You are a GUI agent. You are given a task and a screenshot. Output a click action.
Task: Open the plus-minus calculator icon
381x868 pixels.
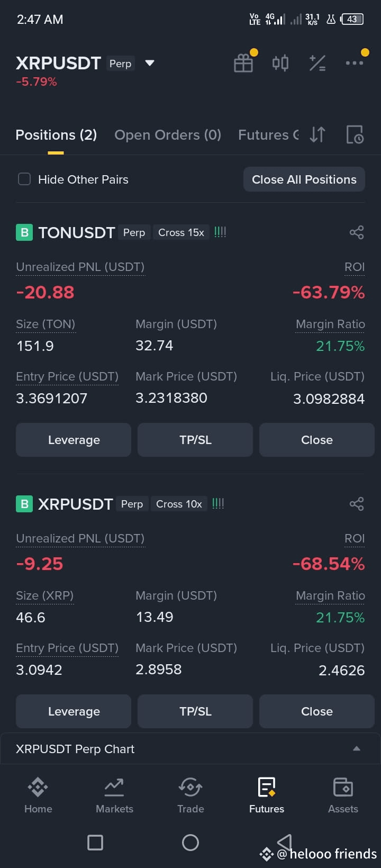pyautogui.click(x=317, y=63)
